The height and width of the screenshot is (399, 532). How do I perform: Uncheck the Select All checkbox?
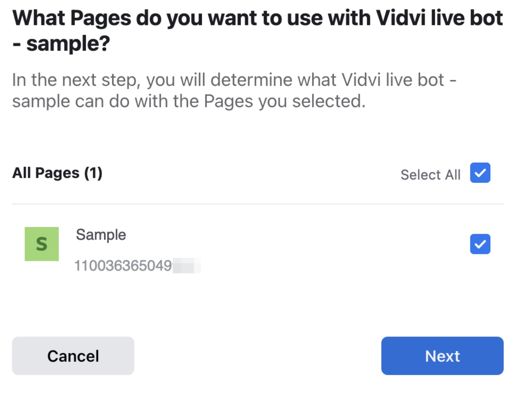pyautogui.click(x=480, y=173)
